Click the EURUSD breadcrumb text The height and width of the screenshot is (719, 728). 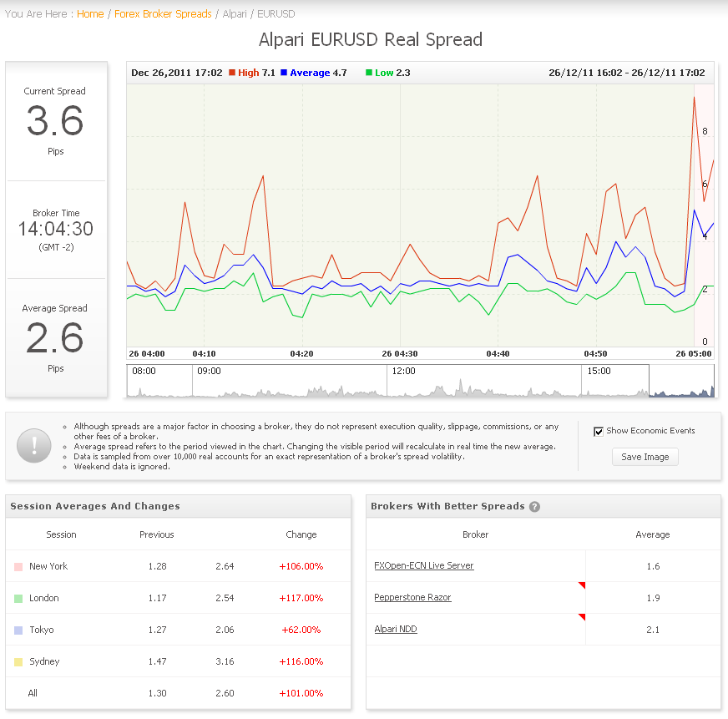point(276,14)
